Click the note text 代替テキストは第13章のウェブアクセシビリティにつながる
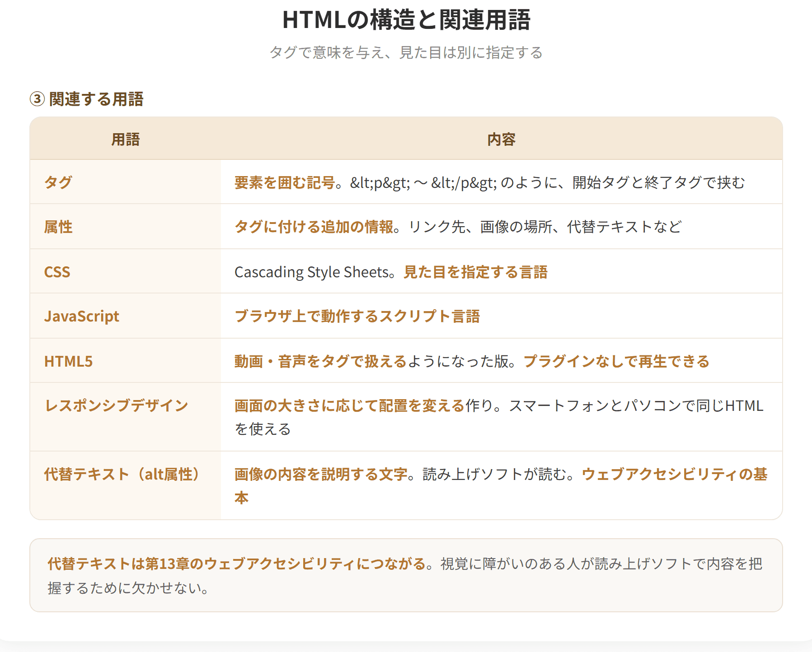This screenshot has width=812, height=652. pos(237,564)
